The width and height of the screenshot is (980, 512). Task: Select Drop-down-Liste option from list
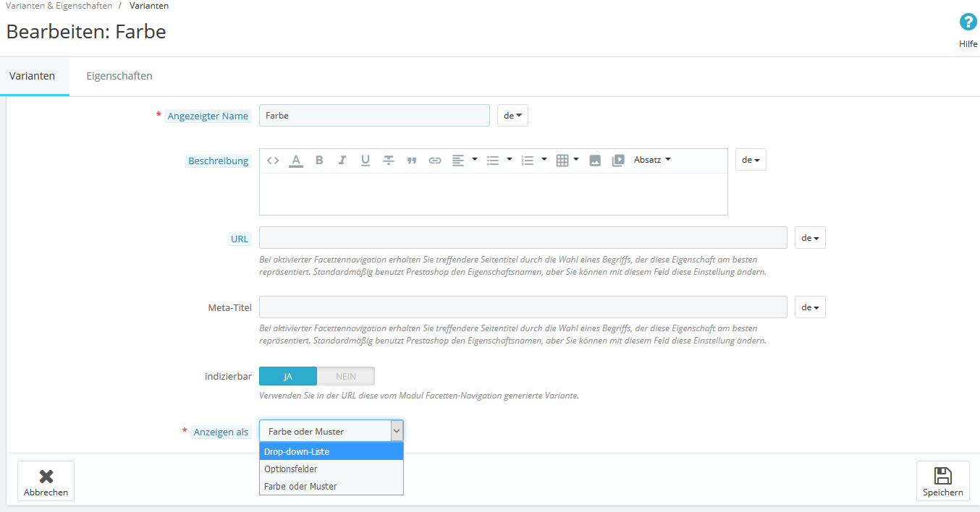pyautogui.click(x=331, y=451)
